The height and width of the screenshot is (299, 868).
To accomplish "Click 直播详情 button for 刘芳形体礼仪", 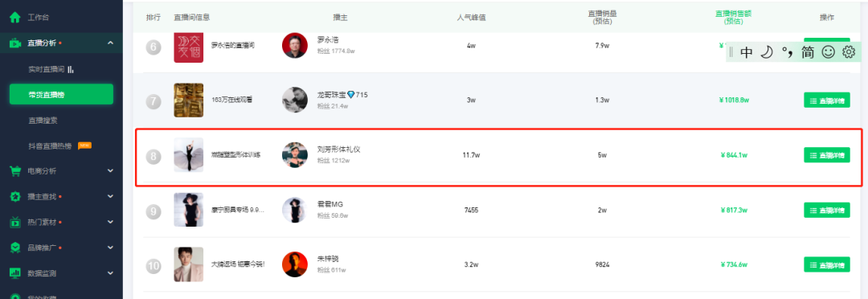I will click(x=826, y=155).
